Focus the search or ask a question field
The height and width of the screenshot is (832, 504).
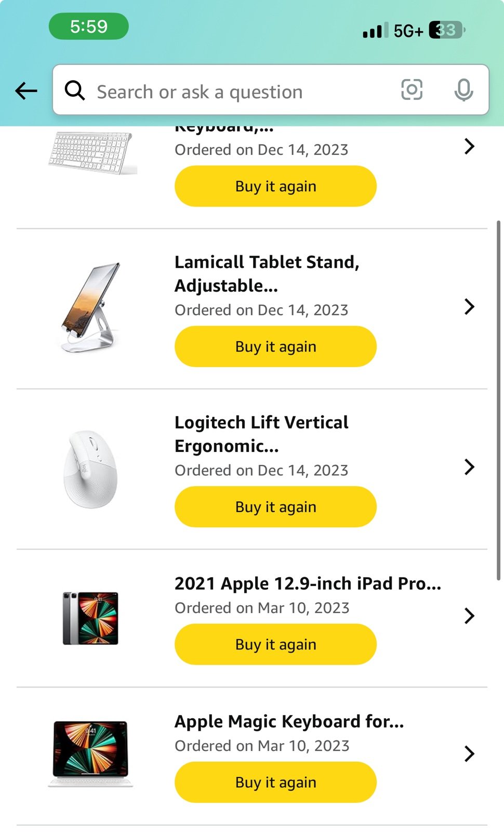point(234,92)
